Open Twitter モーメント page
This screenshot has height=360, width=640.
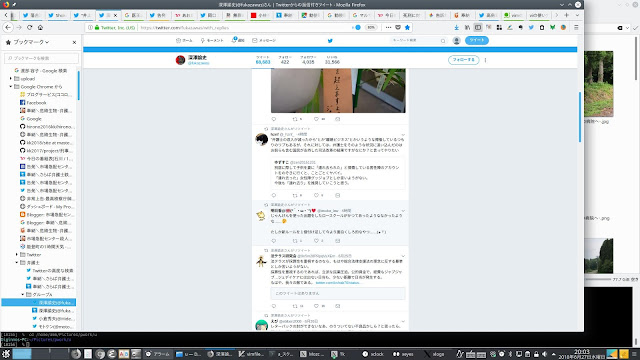212,40
